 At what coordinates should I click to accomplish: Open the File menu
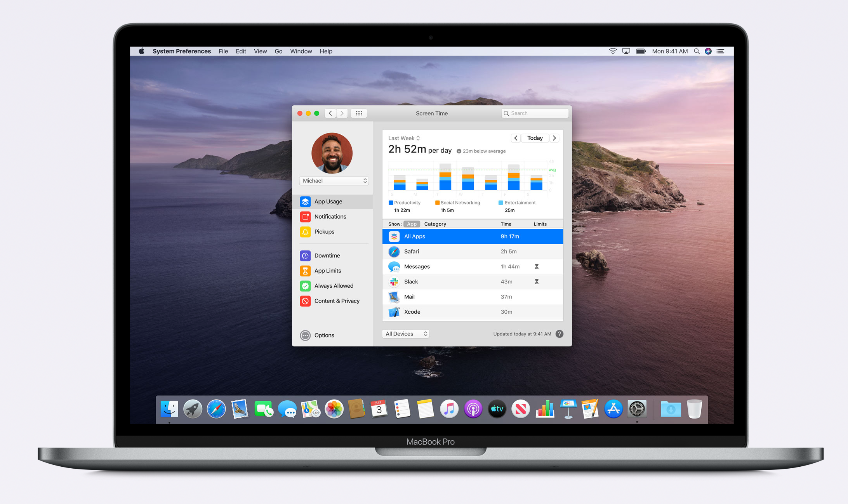coord(223,51)
